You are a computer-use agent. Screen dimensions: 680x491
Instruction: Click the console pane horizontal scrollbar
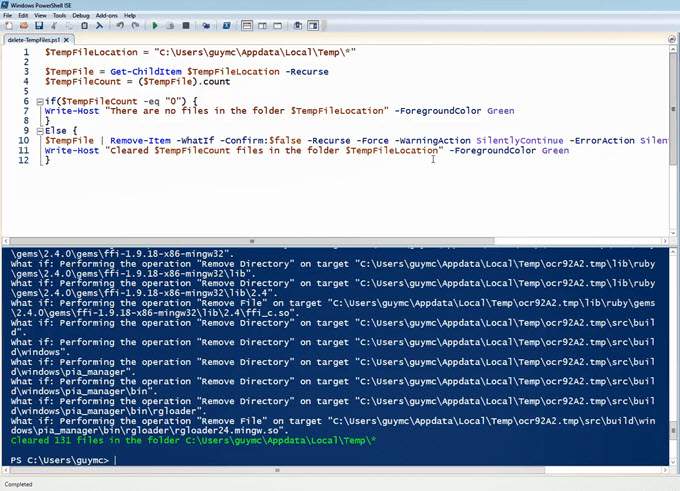click(278, 470)
